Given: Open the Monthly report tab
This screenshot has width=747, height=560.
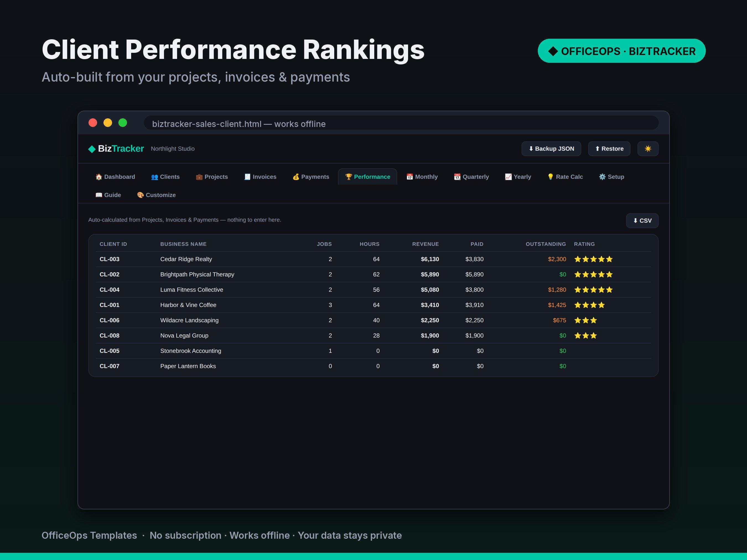Looking at the screenshot, I should pyautogui.click(x=422, y=176).
